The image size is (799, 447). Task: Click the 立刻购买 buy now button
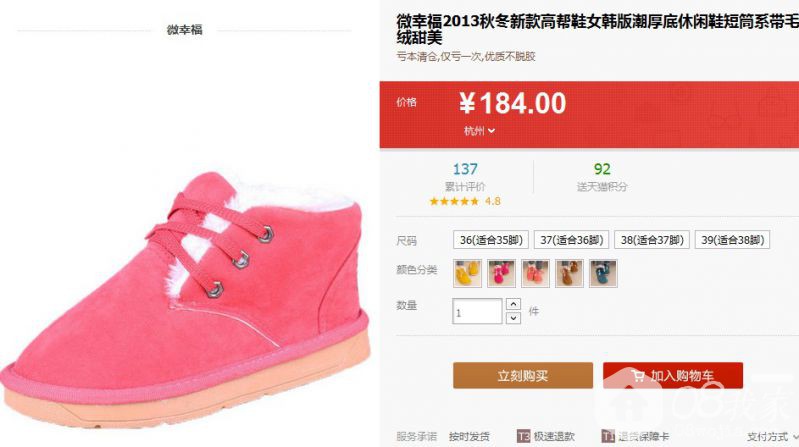[523, 376]
